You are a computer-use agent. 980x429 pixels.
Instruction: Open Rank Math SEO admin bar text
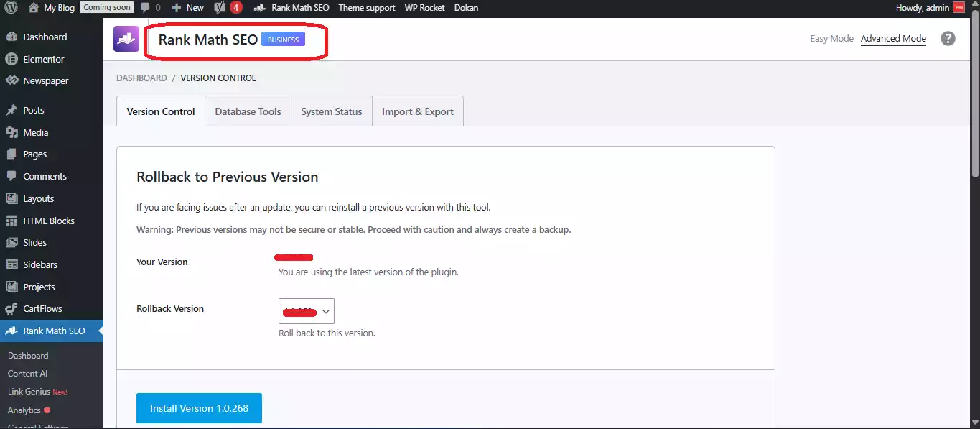pyautogui.click(x=300, y=8)
